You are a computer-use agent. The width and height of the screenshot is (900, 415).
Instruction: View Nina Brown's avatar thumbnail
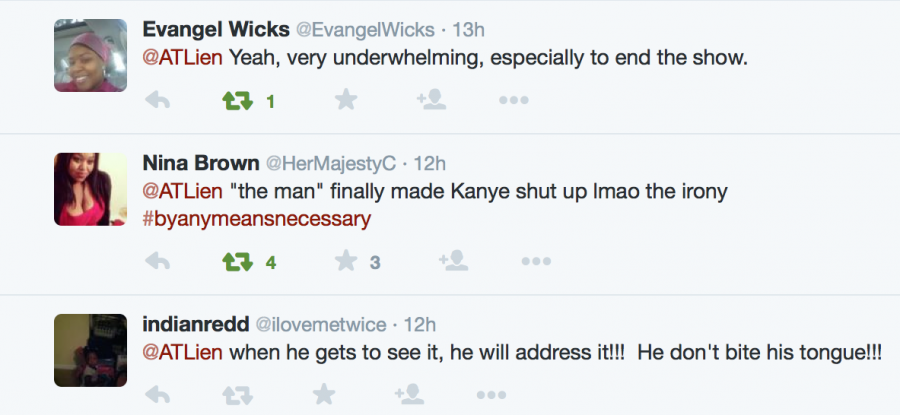[x=90, y=189]
